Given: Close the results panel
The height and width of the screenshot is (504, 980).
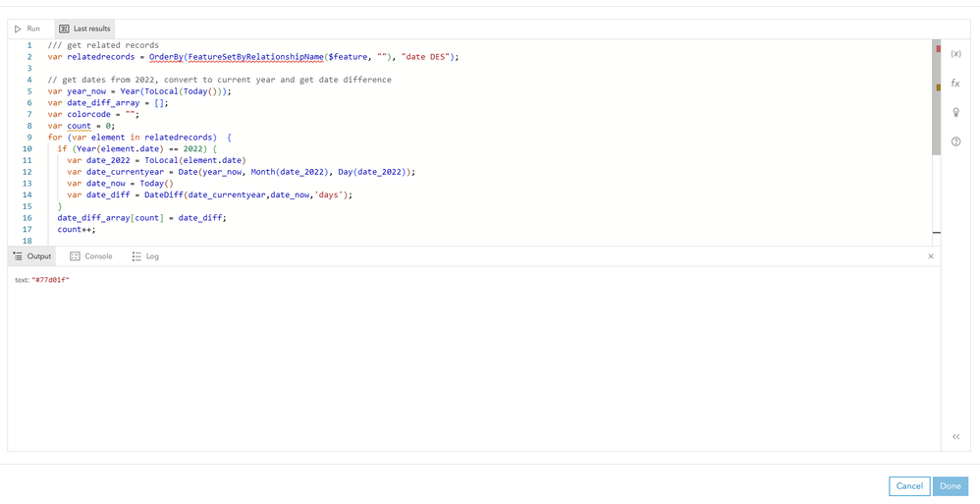Looking at the screenshot, I should point(931,256).
